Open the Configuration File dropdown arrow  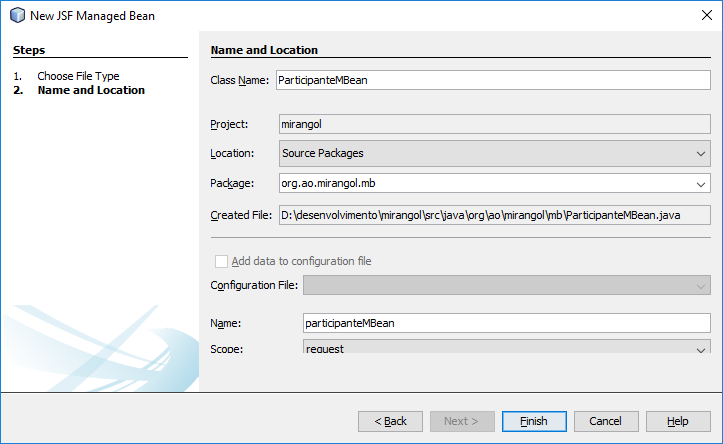pos(700,286)
